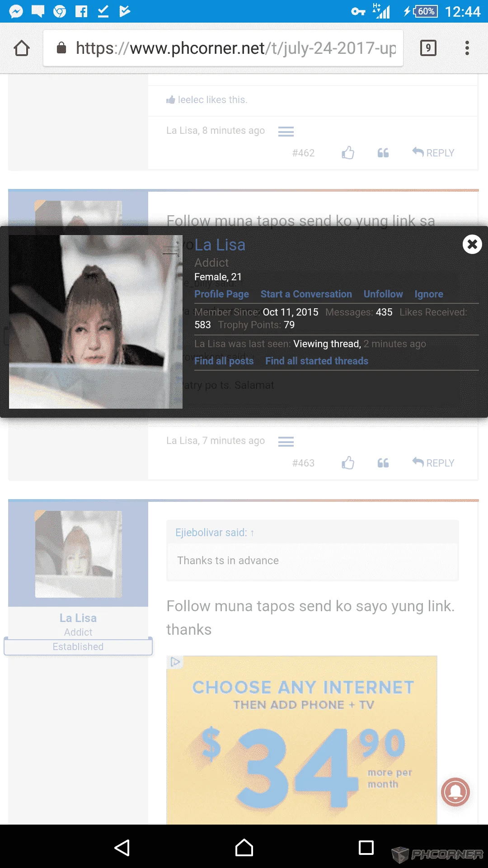
Task: Click Find all posts link
Action: click(x=224, y=361)
